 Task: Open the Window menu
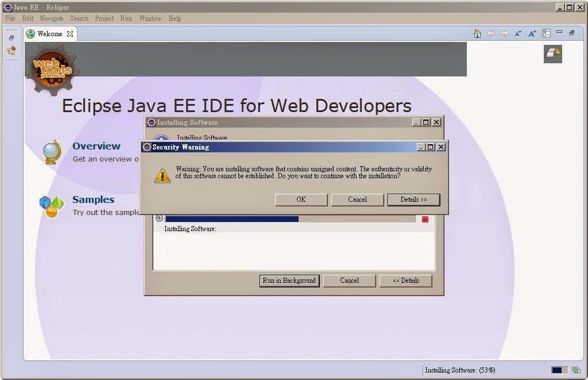(x=150, y=18)
